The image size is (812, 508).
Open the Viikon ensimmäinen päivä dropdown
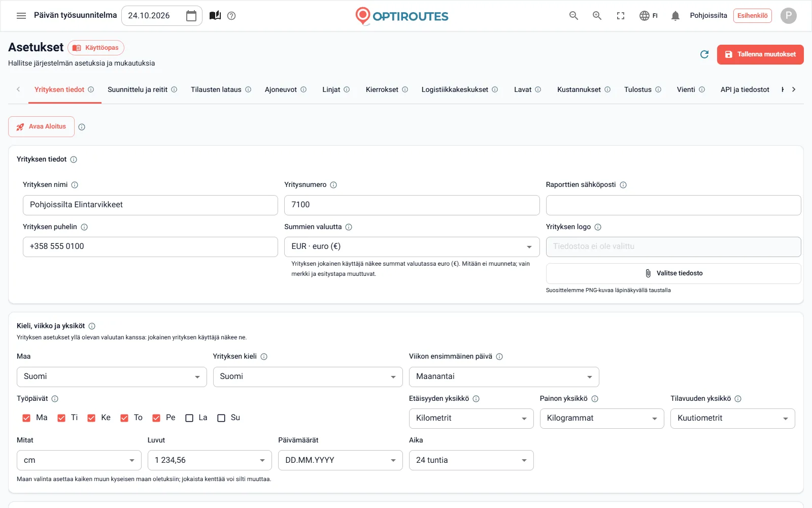504,377
